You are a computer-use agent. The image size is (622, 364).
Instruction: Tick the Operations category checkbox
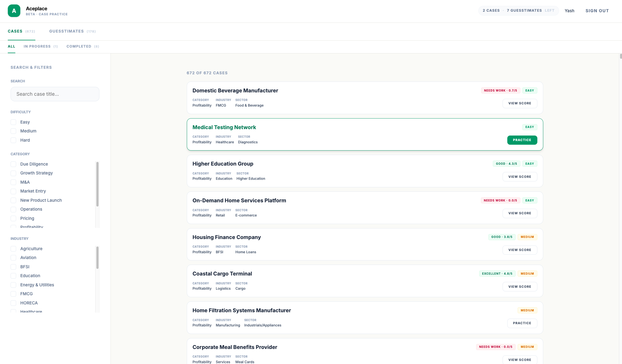[x=13, y=209]
